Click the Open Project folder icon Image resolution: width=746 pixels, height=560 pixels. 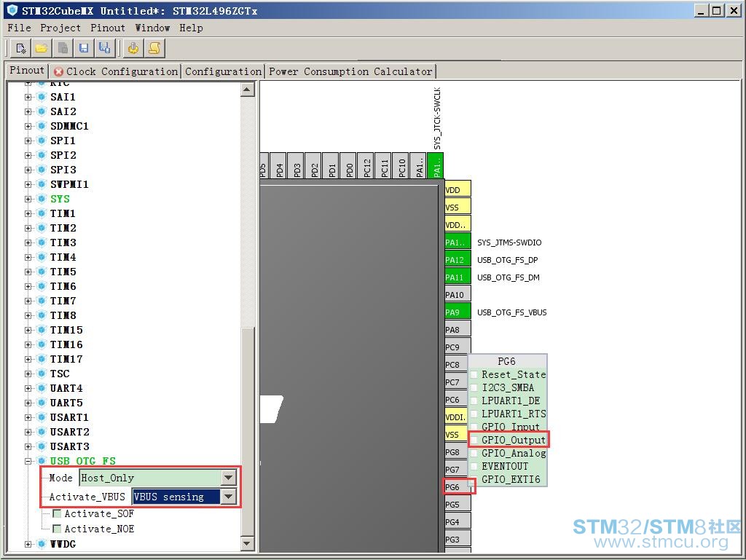(42, 48)
